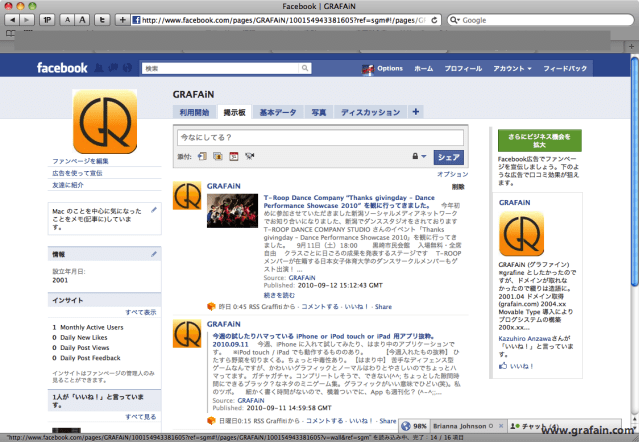This screenshot has height=442, width=639.
Task: Click the globe icon beside 98%
Action: click(405, 426)
